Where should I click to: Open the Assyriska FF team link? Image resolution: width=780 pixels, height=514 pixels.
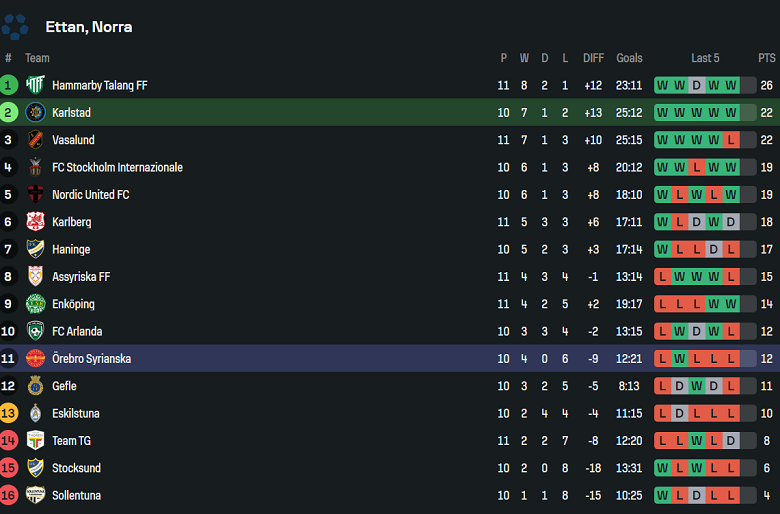[x=81, y=277]
